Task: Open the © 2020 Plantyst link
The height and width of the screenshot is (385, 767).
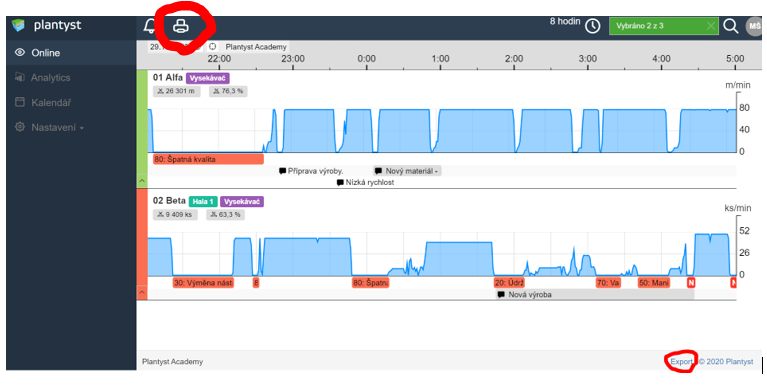Action: tap(726, 362)
